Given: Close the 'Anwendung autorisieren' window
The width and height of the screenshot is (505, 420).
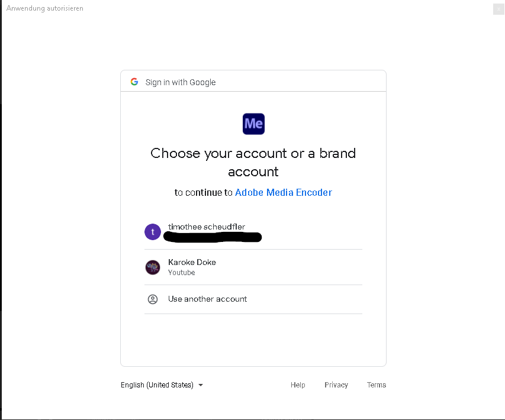Looking at the screenshot, I should coord(498,9).
